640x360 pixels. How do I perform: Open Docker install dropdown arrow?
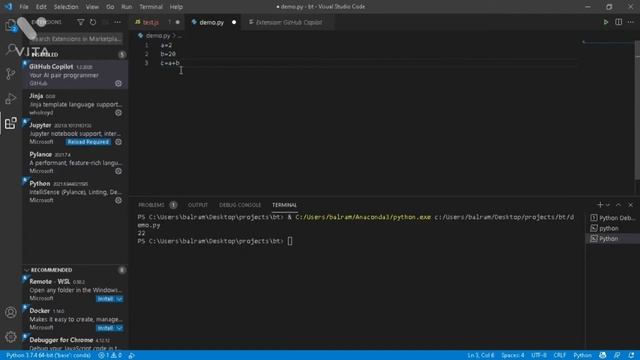(120, 328)
